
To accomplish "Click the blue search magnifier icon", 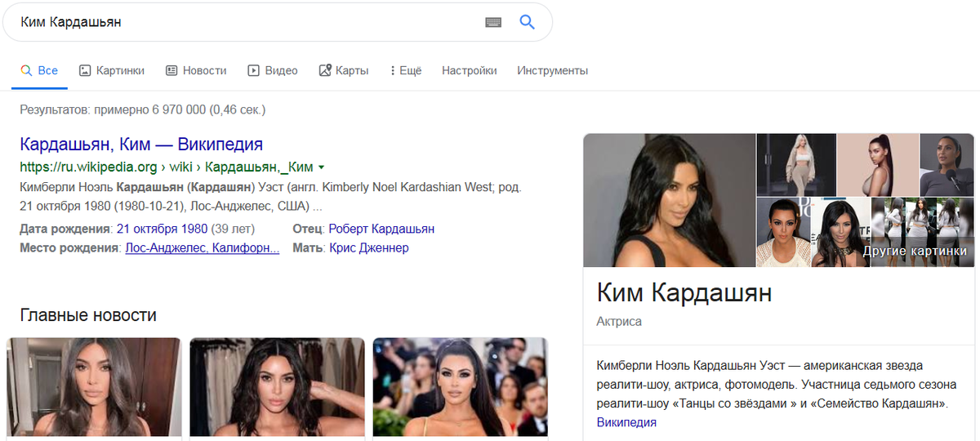I will click(x=527, y=22).
